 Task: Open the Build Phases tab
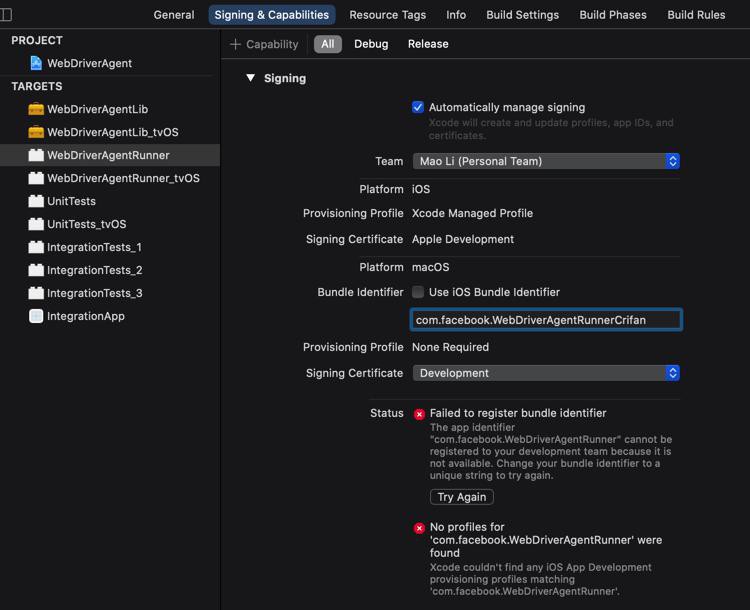(x=613, y=15)
